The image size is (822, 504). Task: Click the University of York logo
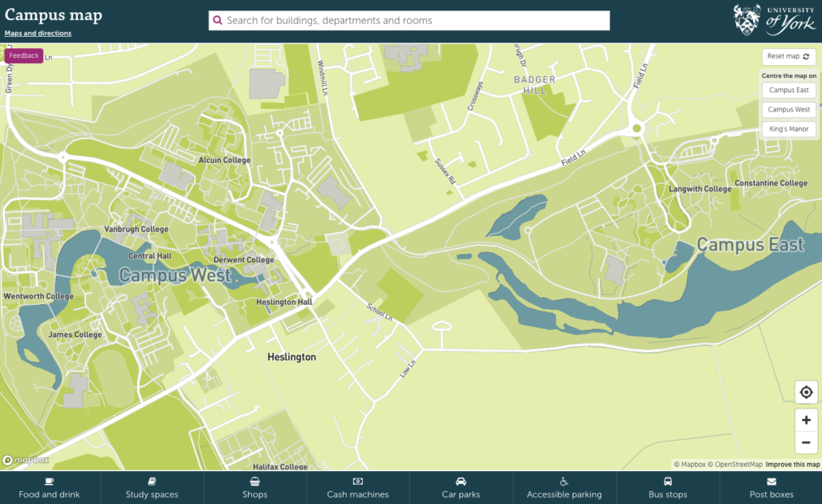tap(774, 20)
